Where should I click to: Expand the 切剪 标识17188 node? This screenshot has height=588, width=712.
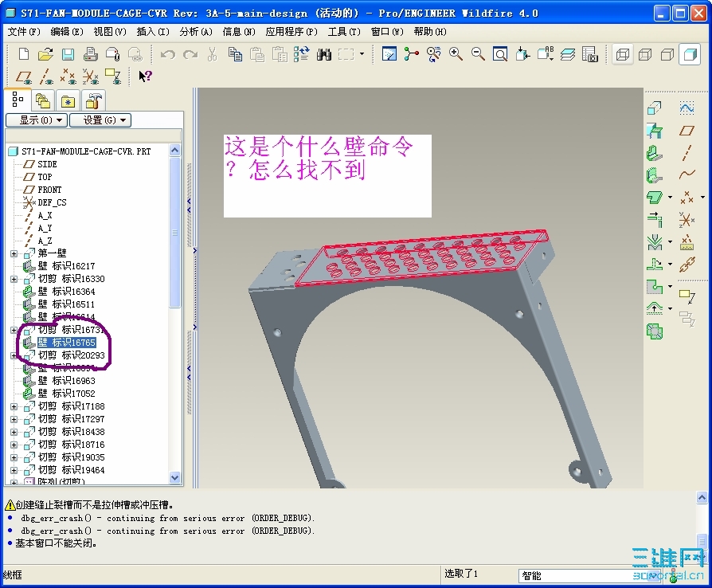14,406
